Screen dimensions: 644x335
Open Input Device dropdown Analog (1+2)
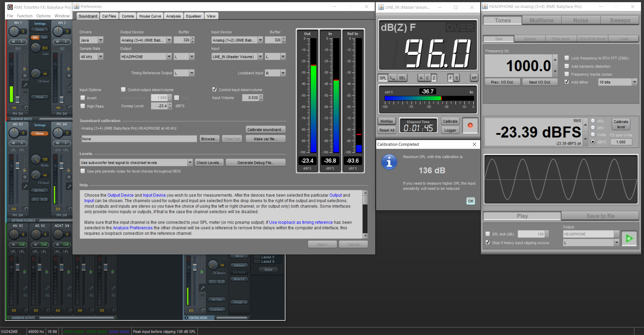point(237,40)
